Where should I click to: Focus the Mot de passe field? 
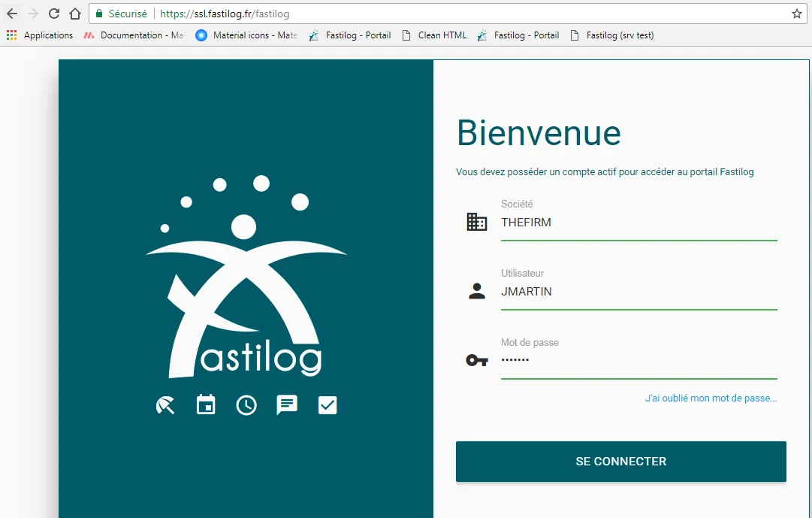click(x=638, y=360)
